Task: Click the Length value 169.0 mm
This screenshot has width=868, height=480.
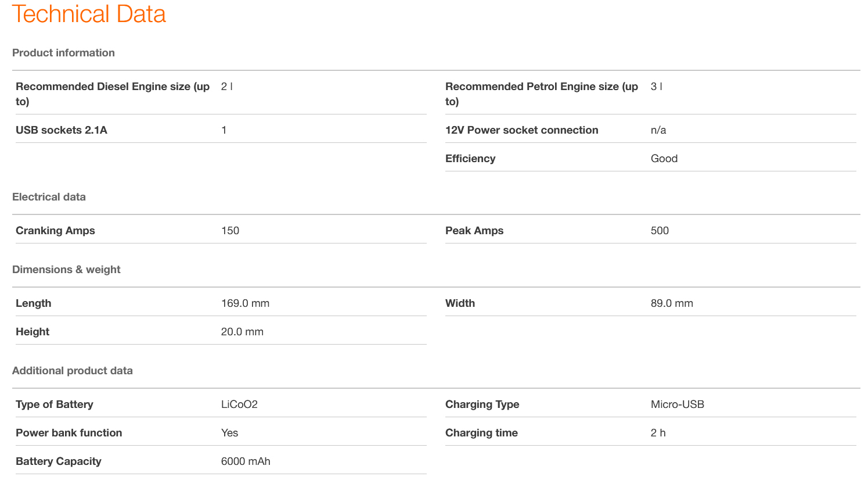Action: 245,303
